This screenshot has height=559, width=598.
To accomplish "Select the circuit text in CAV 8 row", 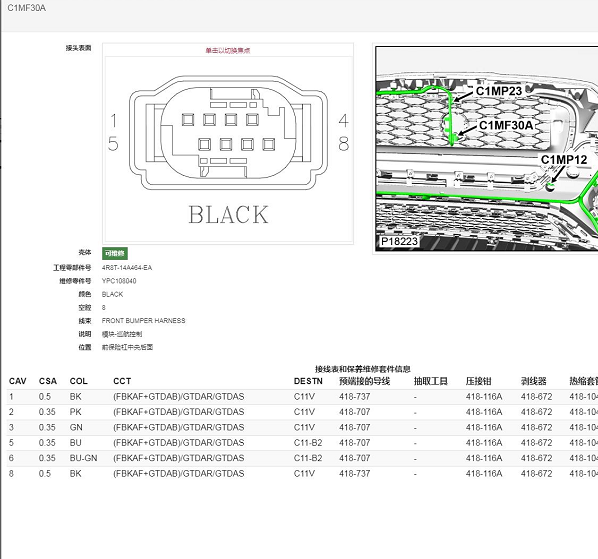I will tap(178, 474).
